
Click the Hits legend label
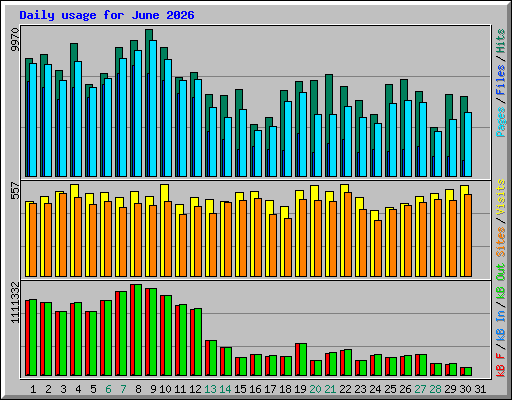pos(501,41)
